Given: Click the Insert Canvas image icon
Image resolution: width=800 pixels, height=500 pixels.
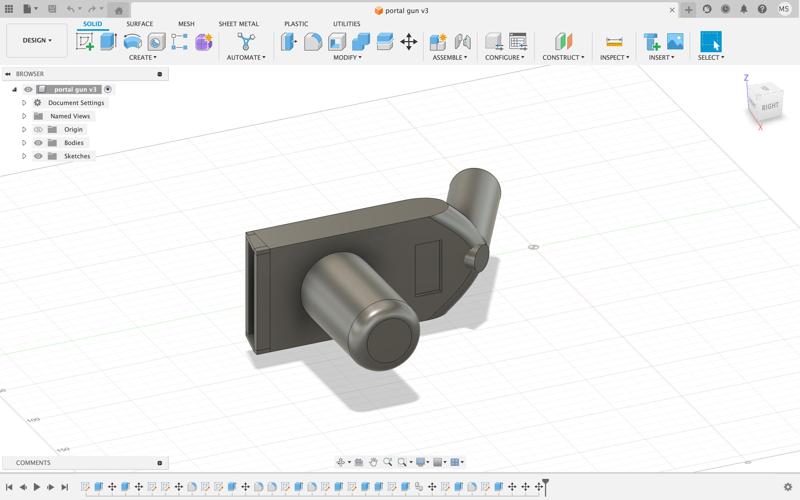Looking at the screenshot, I should tap(675, 42).
